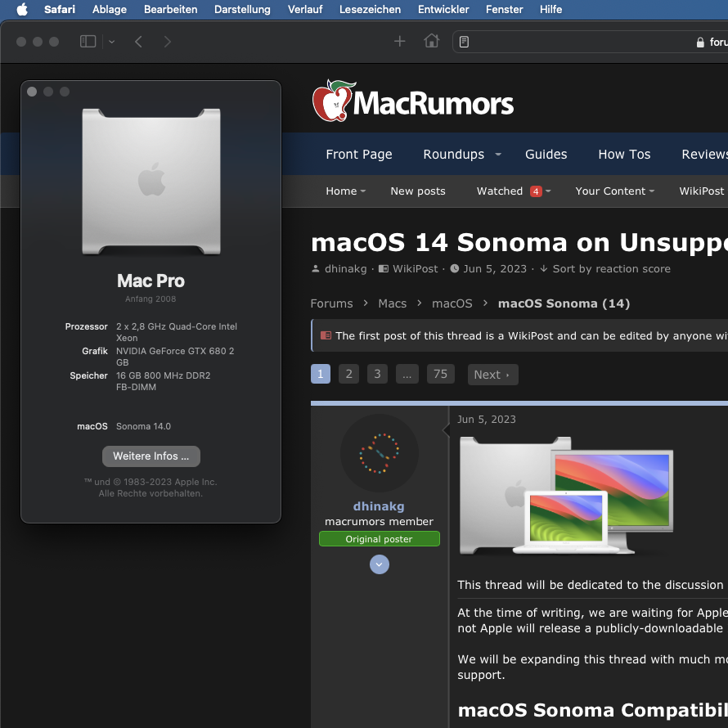Image resolution: width=728 pixels, height=728 pixels.
Task: Click the sort arrow icon before Sort by reaction score
Action: tap(544, 269)
